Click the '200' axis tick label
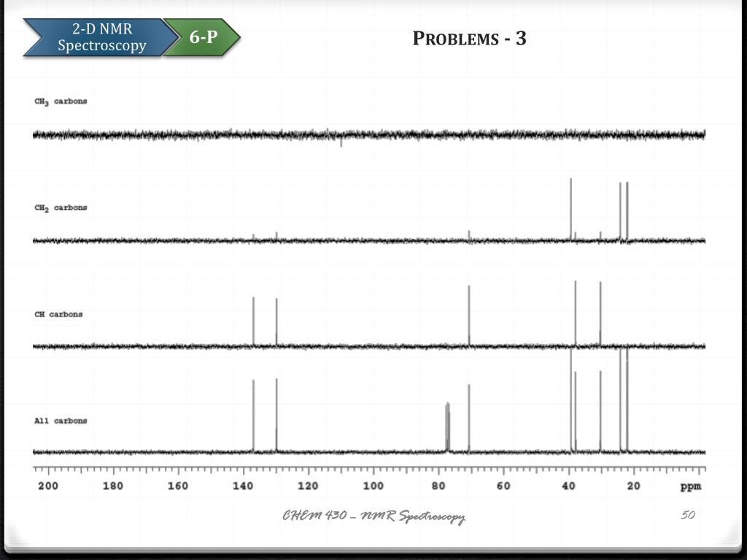 (x=48, y=486)
